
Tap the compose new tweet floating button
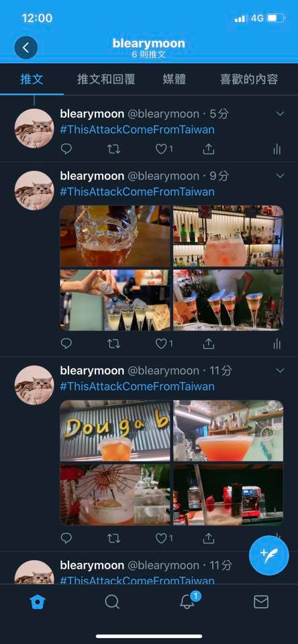tap(269, 555)
